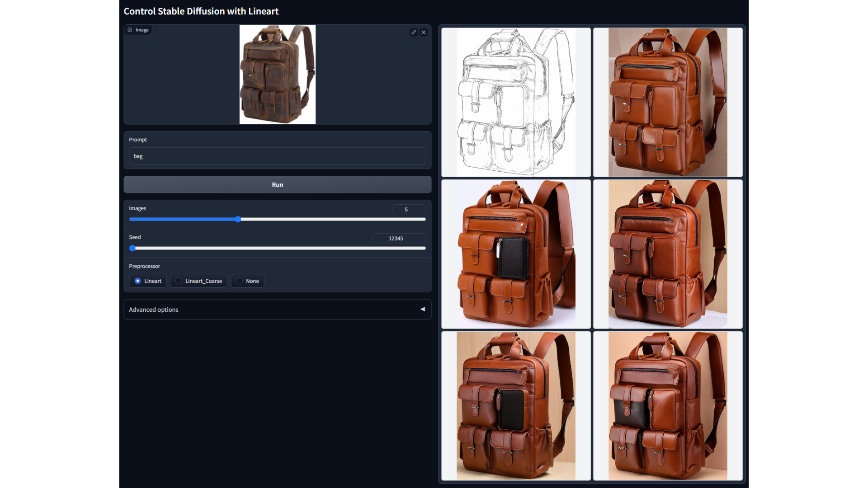Open the bottom-left generated backpack image
This screenshot has width=868, height=488.
[516, 406]
